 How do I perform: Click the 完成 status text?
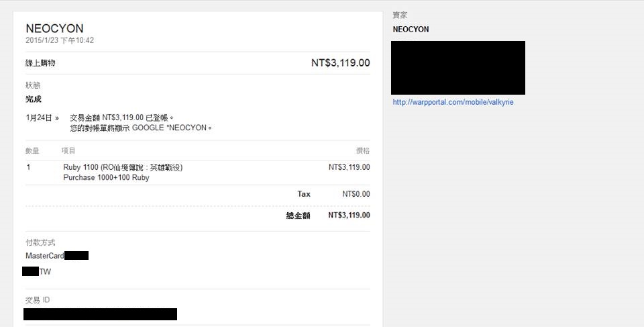coord(34,99)
